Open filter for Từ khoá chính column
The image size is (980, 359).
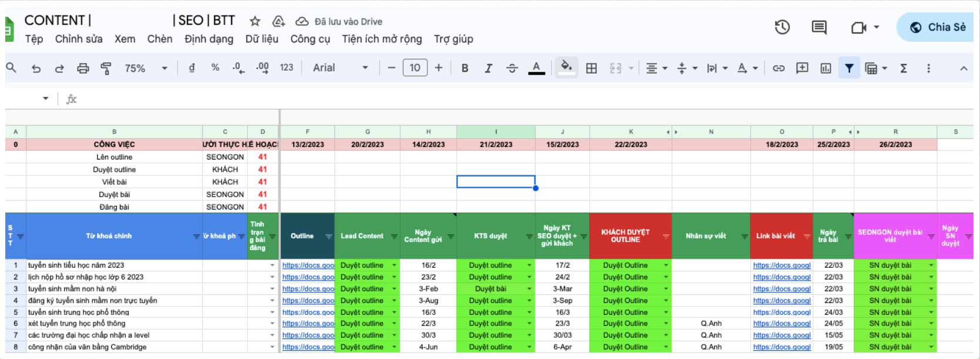tap(196, 236)
